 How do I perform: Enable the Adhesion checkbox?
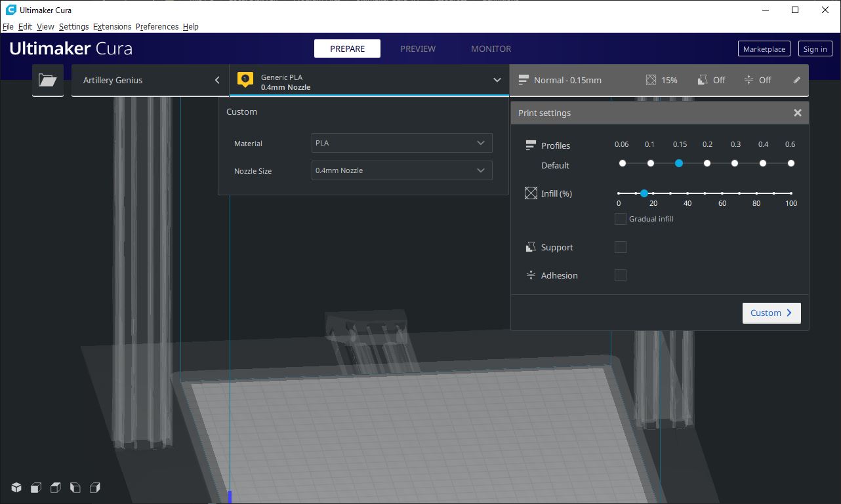tap(620, 275)
